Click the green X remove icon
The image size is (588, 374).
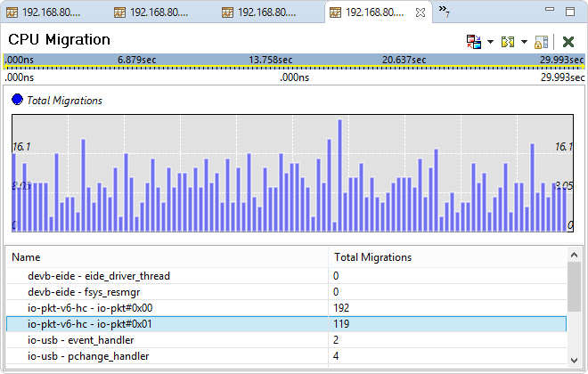point(568,42)
